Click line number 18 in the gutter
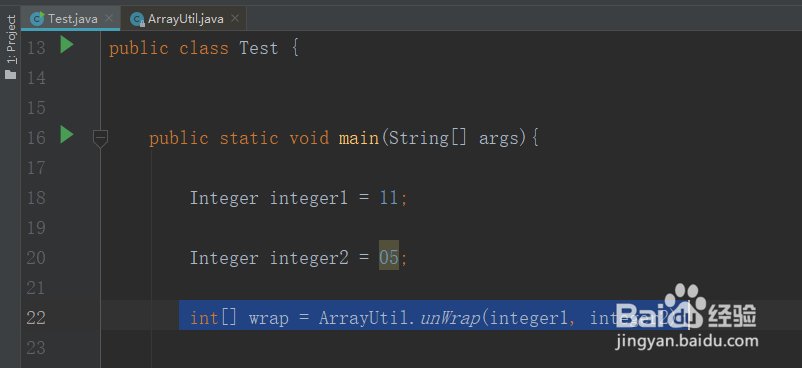The width and height of the screenshot is (802, 368). (x=36, y=198)
